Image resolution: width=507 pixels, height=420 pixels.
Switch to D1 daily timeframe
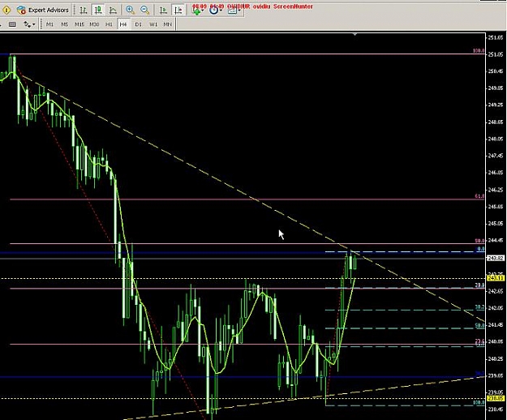click(139, 24)
